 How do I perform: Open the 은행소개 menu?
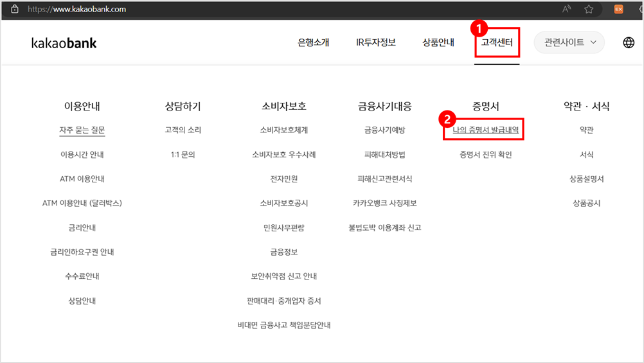point(314,42)
